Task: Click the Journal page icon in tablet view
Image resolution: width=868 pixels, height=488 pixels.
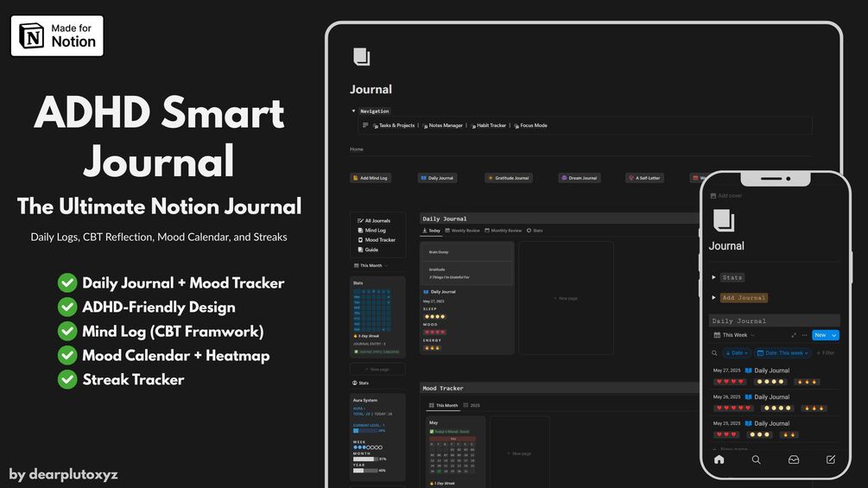Action: click(362, 56)
